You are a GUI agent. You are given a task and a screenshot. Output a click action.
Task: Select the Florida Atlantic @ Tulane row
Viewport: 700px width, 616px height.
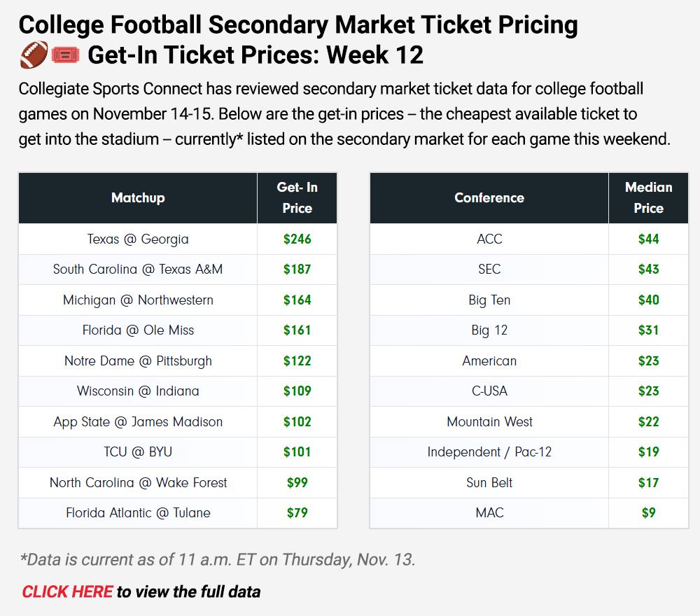pos(138,512)
